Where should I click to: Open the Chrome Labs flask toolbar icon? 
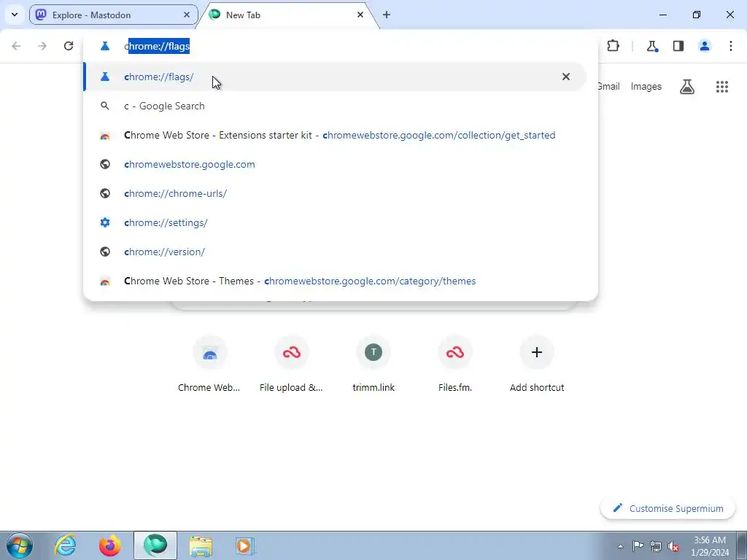tap(652, 46)
